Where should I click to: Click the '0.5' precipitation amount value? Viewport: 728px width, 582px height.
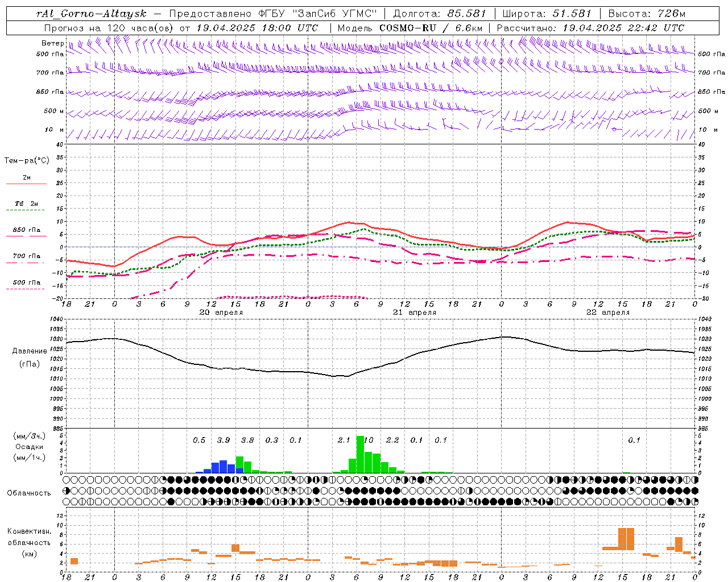tap(199, 440)
